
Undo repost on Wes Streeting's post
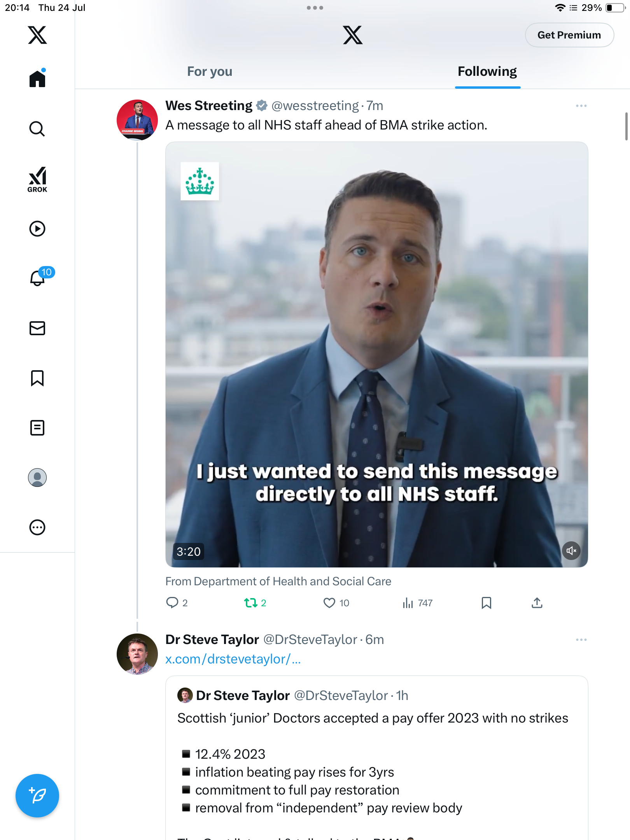255,603
